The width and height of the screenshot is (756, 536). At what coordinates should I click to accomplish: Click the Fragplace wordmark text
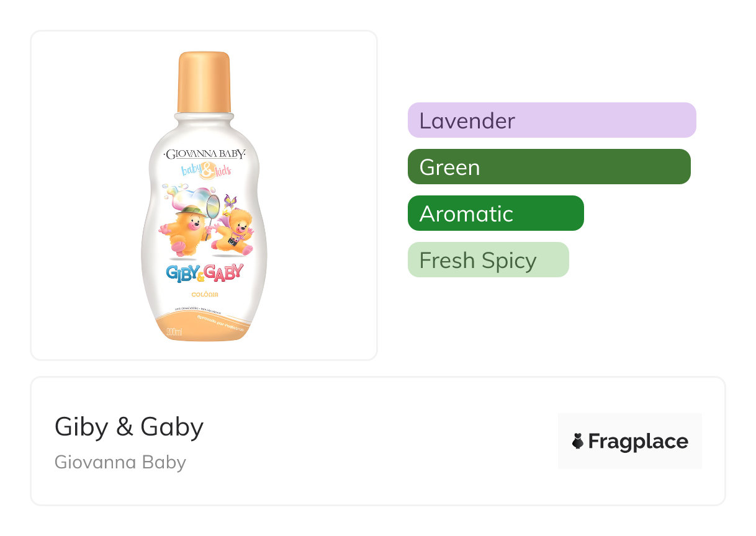638,441
